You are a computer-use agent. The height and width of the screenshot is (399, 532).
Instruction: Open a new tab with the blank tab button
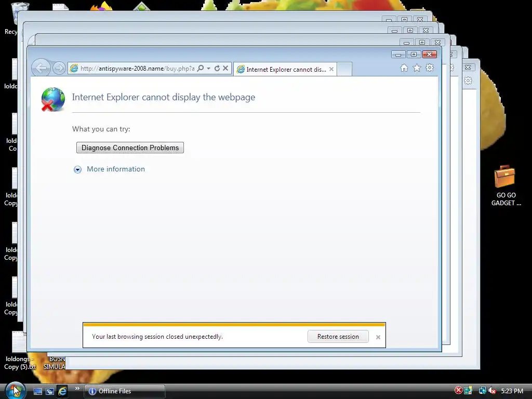click(x=344, y=69)
